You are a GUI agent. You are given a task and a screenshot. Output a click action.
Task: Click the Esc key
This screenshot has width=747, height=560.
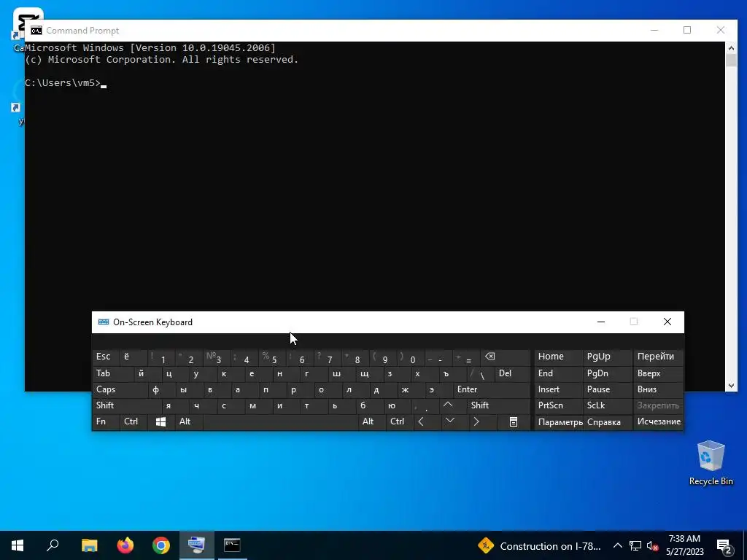(106, 357)
